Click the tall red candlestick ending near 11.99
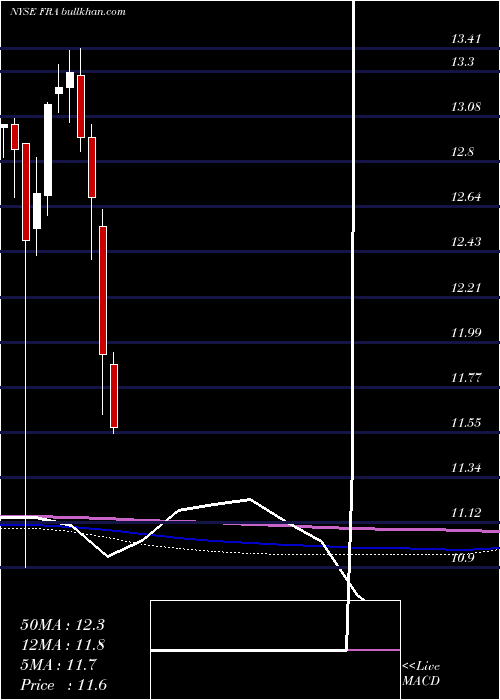 point(103,290)
